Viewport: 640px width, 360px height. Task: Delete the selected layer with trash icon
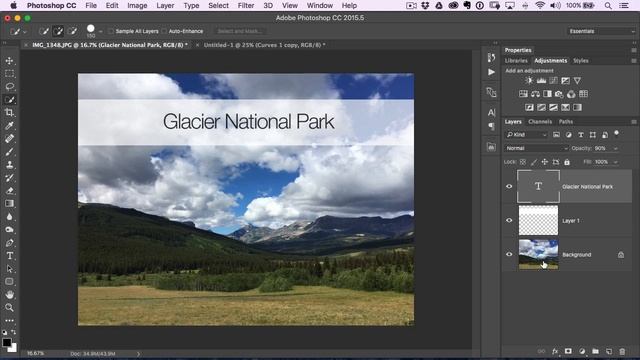(x=622, y=351)
